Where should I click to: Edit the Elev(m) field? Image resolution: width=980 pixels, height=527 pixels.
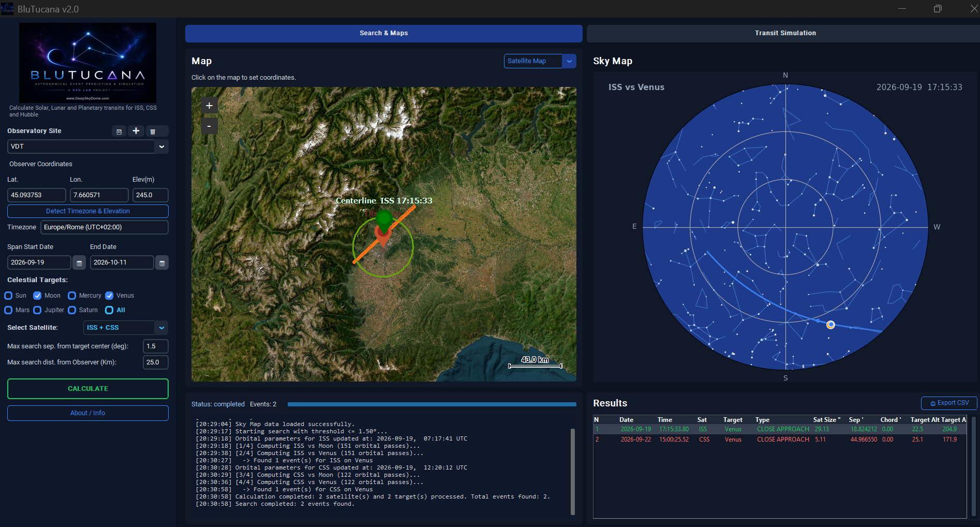[x=151, y=195]
